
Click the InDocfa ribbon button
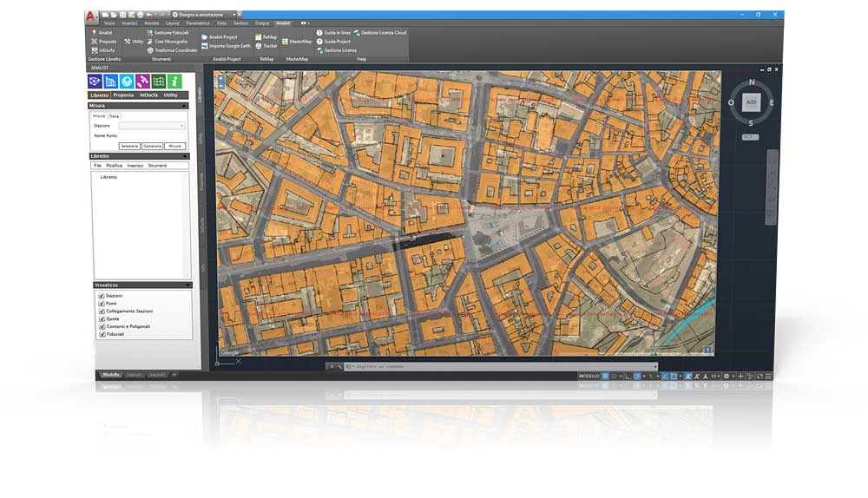point(103,50)
